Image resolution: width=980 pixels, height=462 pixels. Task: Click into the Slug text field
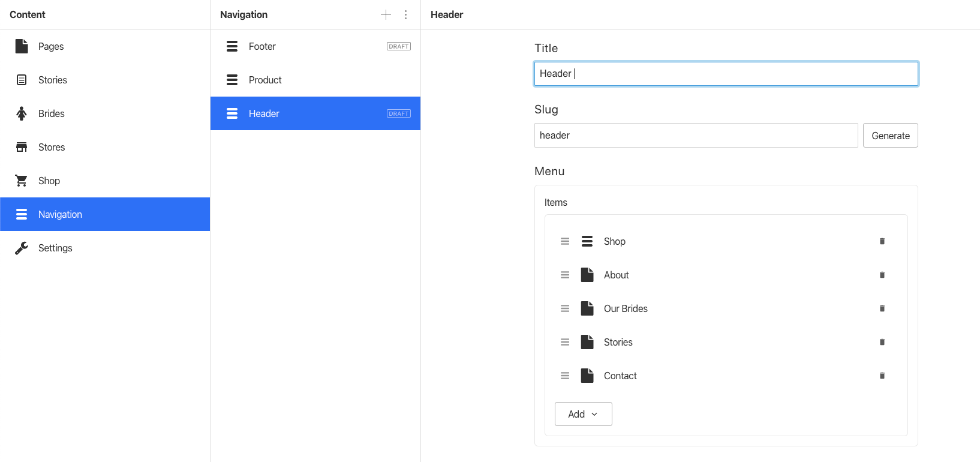[x=696, y=136]
